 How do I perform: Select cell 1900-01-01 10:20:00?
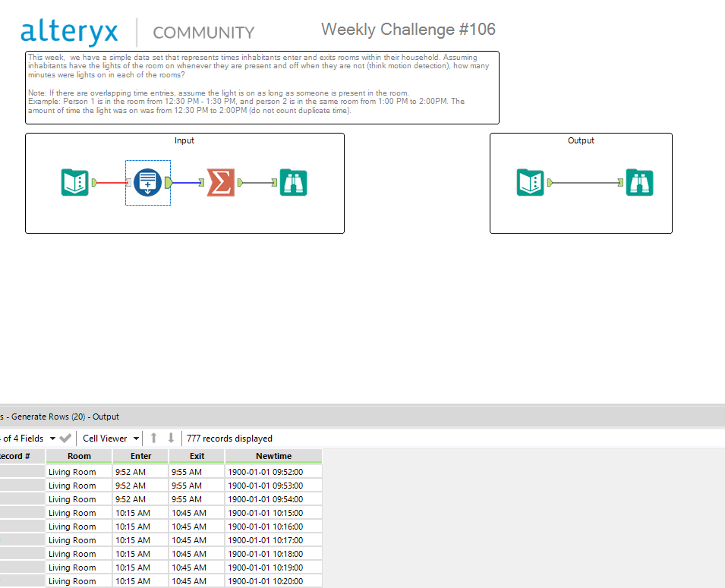pyautogui.click(x=274, y=581)
